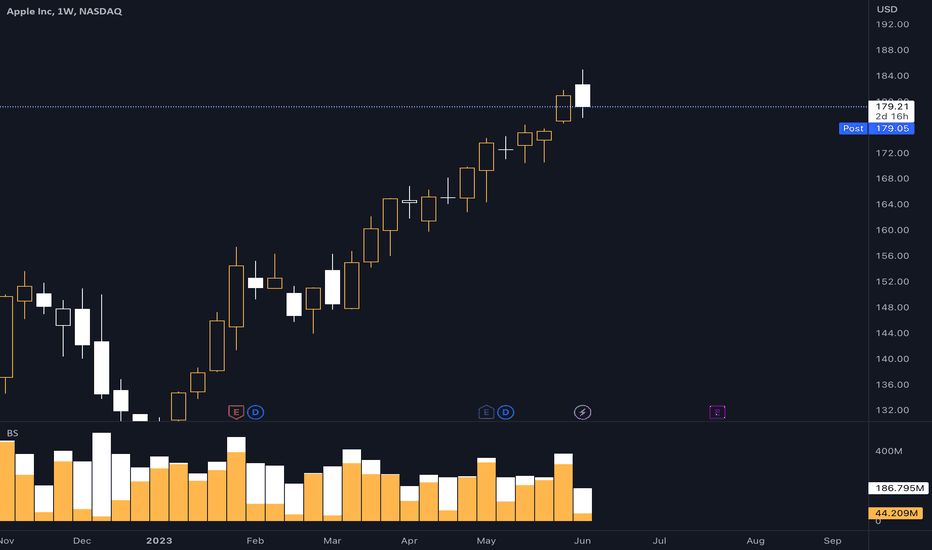Open the red earnings marker near February
This screenshot has height=550, width=932.
(x=236, y=412)
